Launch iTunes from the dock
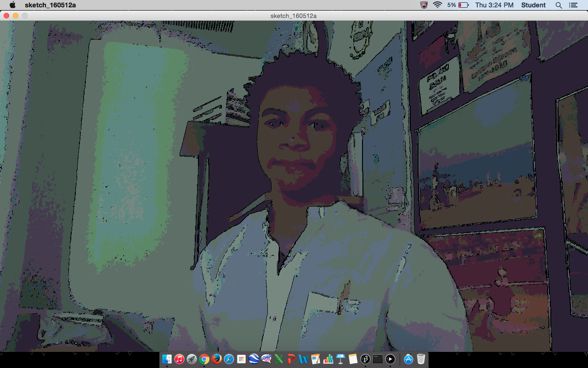Image resolution: width=588 pixels, height=368 pixels. click(x=179, y=359)
